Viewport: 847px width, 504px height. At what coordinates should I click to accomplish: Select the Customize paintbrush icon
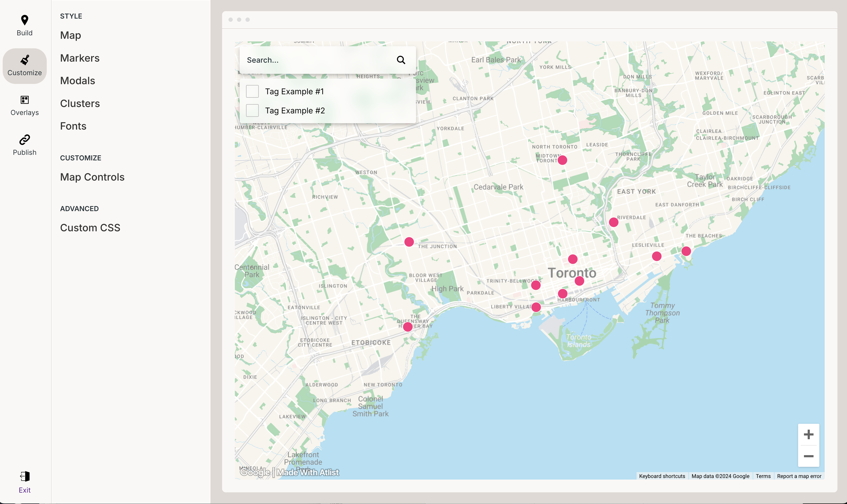pyautogui.click(x=24, y=60)
